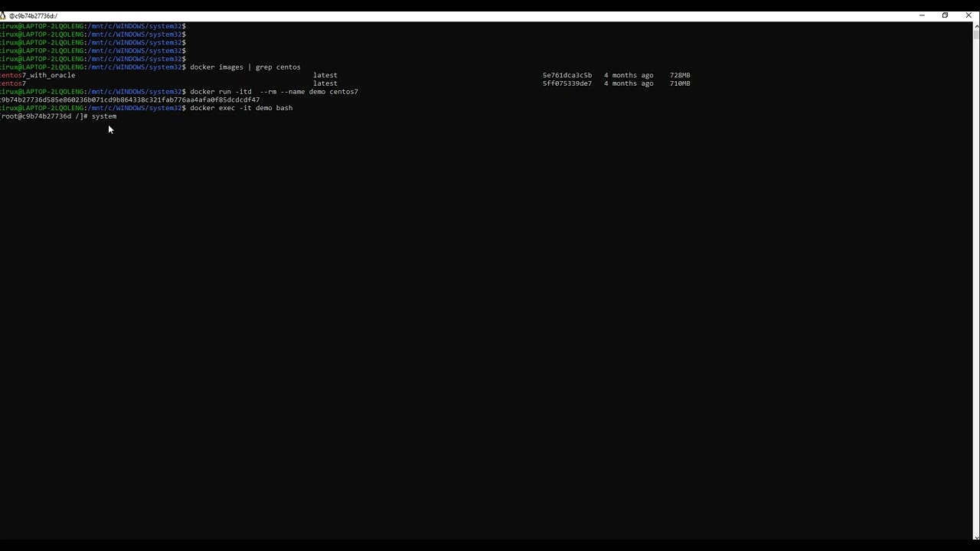
Task: Click the centos7_with_oracle image name
Action: (x=38, y=76)
